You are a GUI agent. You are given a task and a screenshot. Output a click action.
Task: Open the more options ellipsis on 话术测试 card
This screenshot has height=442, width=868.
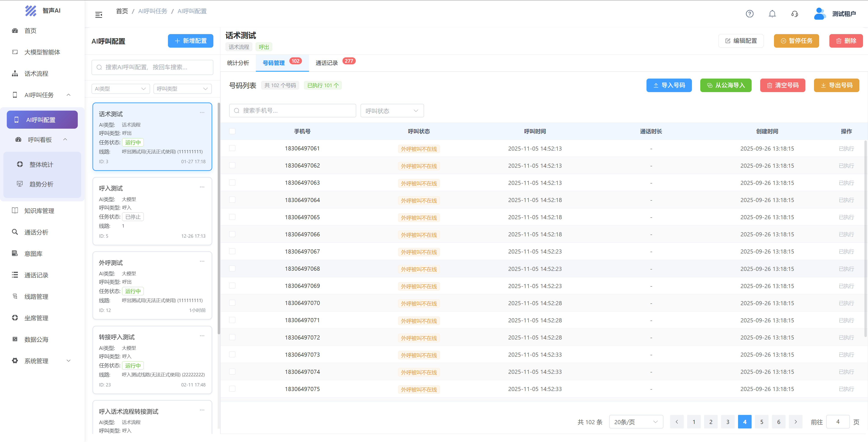pos(202,113)
